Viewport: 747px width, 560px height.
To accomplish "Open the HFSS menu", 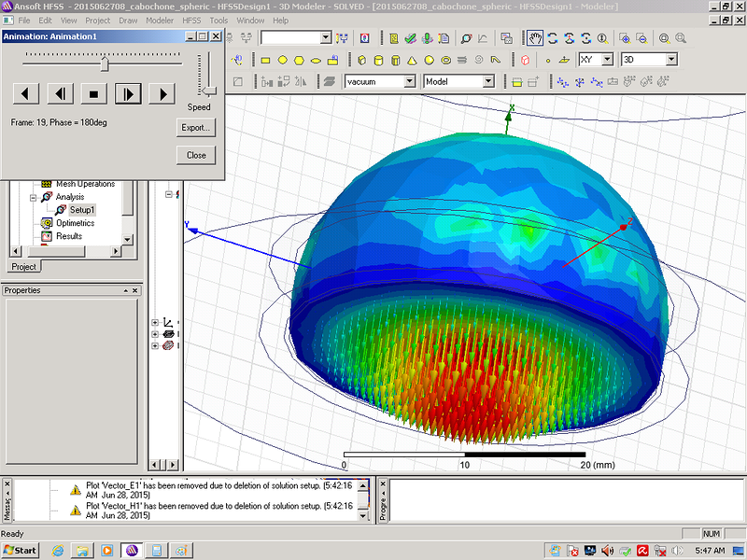I will pos(190,20).
